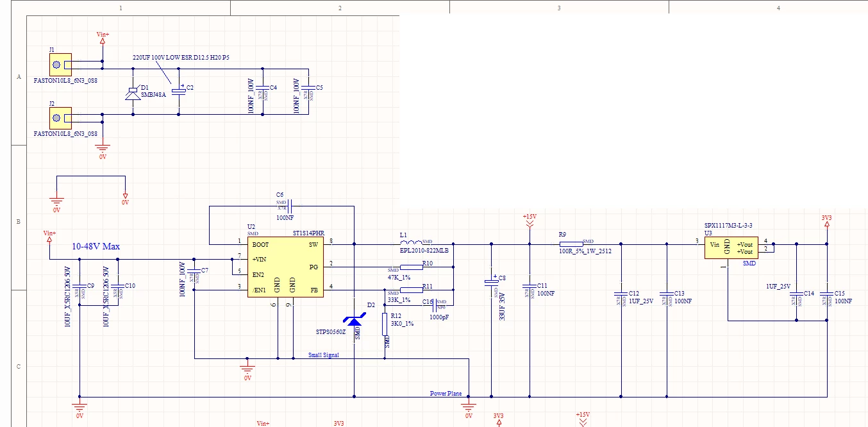Image resolution: width=868 pixels, height=427 pixels.
Task: Select capacitor C11 symbol
Action: point(530,286)
